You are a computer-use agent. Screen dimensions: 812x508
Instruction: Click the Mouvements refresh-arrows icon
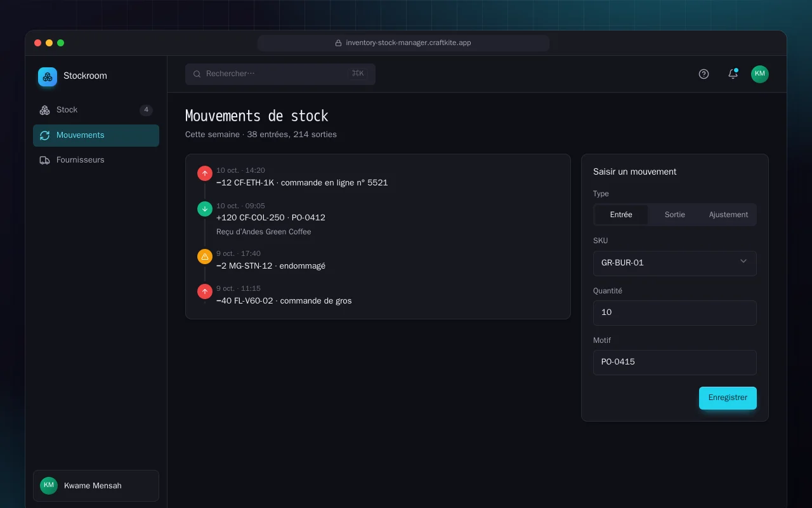(44, 135)
